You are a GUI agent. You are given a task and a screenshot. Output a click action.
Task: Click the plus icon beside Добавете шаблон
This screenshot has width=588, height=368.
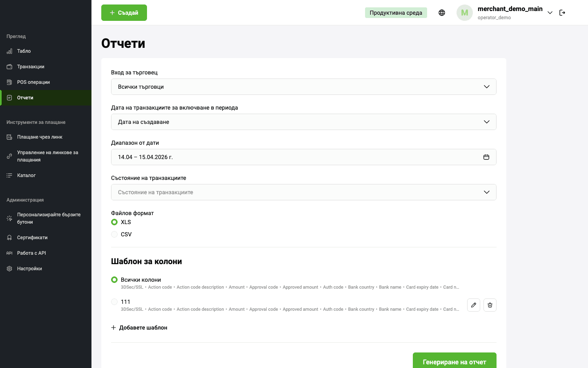coord(114,328)
